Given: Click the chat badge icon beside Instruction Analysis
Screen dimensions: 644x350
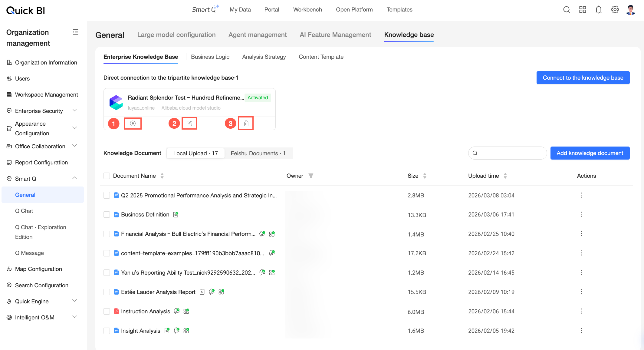Looking at the screenshot, I should 177,311.
